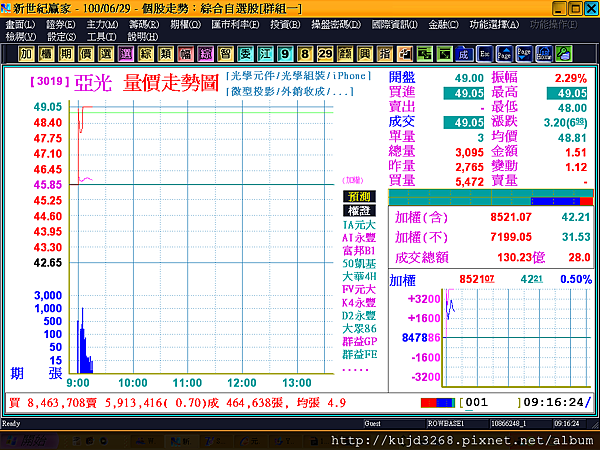Viewport: 600px width, 450px height.
Task: Click the command input field showing 001
Action: (x=491, y=403)
